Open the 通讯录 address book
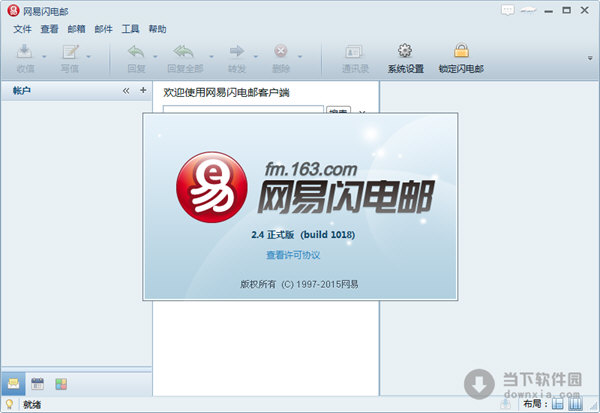Screen dimensions: 600x413 [354, 58]
